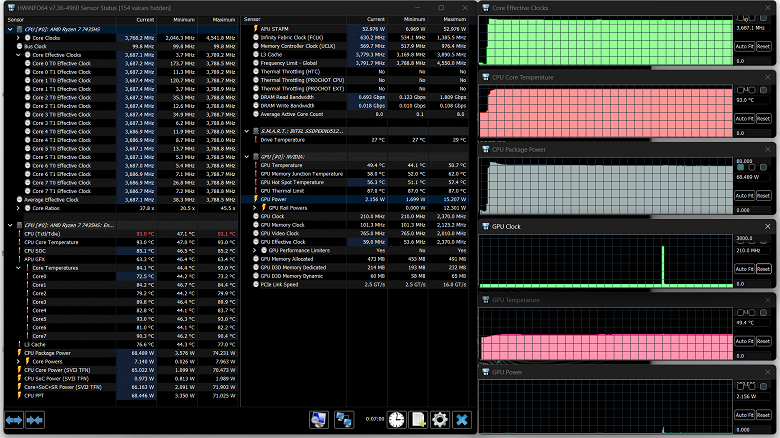The image size is (780, 438).
Task: Click the collapse columns arrows icon
Action: coord(36,420)
